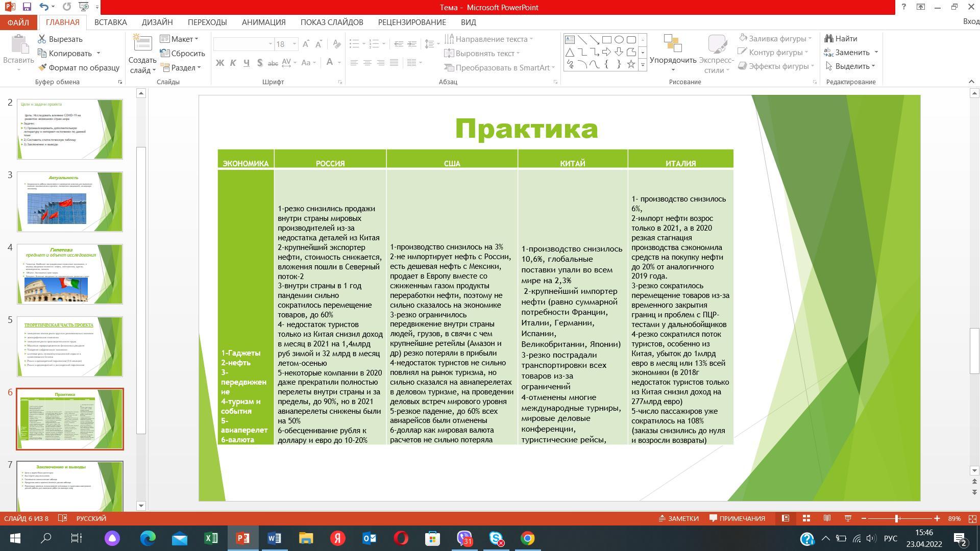Toggle bold formatting button

tap(220, 63)
